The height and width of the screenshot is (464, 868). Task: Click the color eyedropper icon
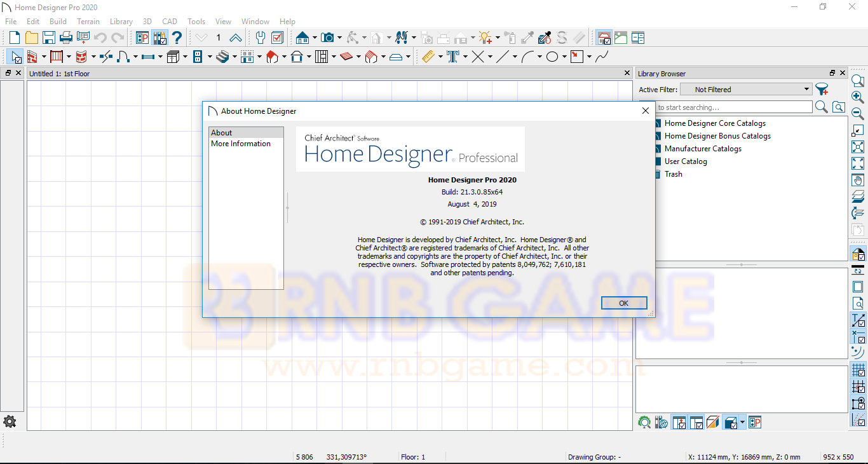(x=545, y=38)
